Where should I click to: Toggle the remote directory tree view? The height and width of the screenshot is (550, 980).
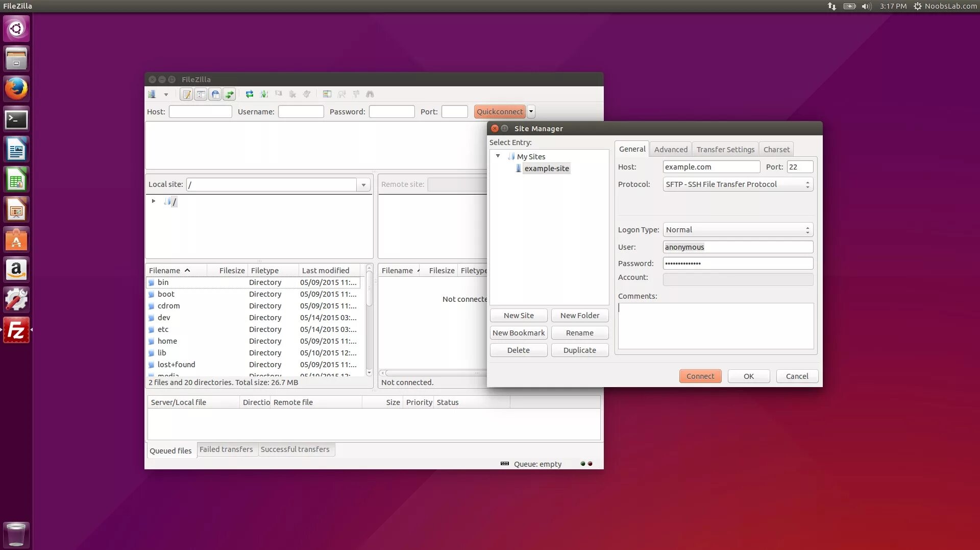215,94
